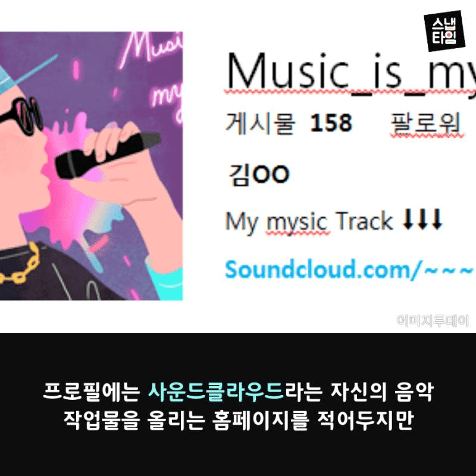Screen dimensions: 476x476
Task: Click the first down arrow after Track
Action: pos(408,218)
